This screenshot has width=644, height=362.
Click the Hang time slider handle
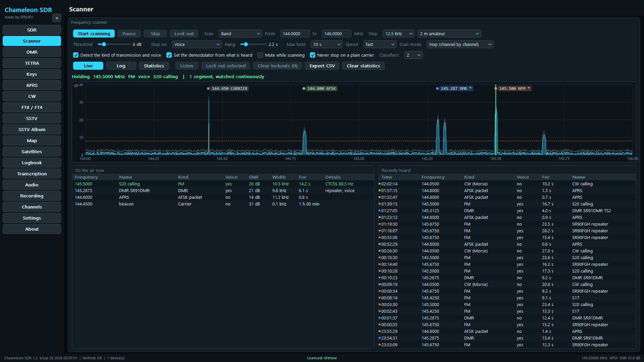(246, 45)
